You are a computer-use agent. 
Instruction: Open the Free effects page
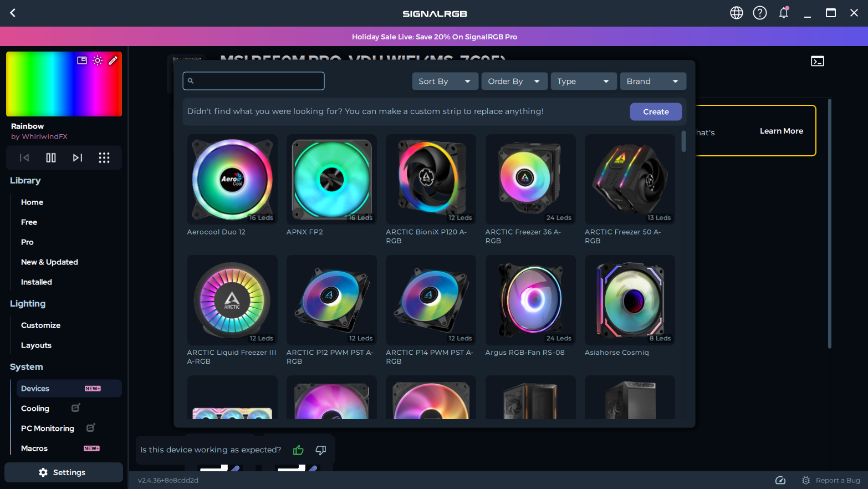click(29, 222)
